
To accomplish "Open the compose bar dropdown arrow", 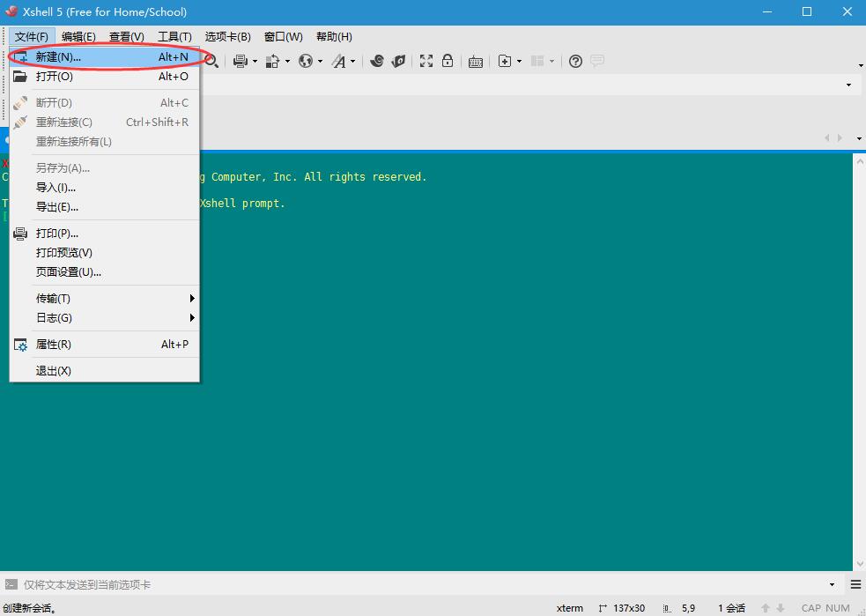I will coord(832,584).
